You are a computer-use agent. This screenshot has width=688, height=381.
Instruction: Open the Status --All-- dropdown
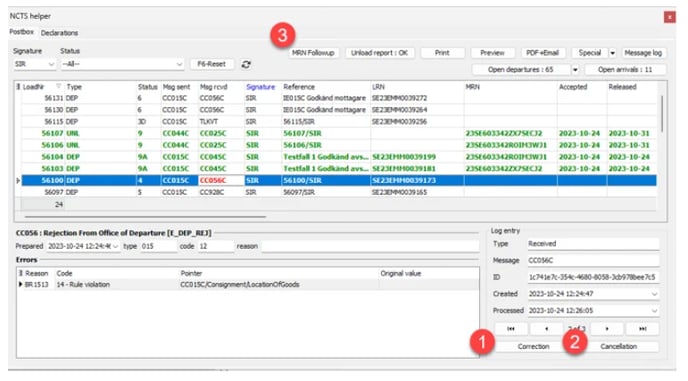179,64
